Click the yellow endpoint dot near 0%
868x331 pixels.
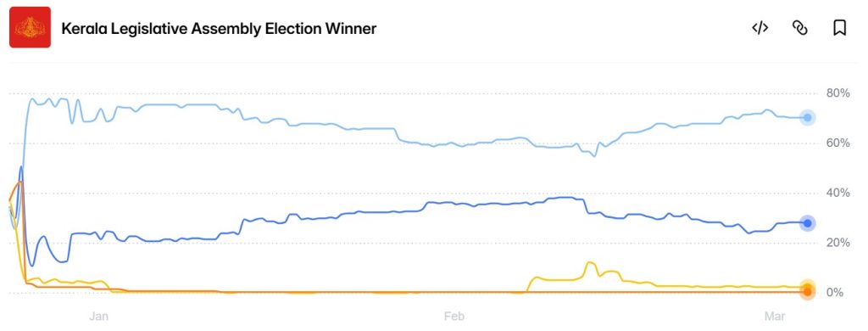coord(807,285)
